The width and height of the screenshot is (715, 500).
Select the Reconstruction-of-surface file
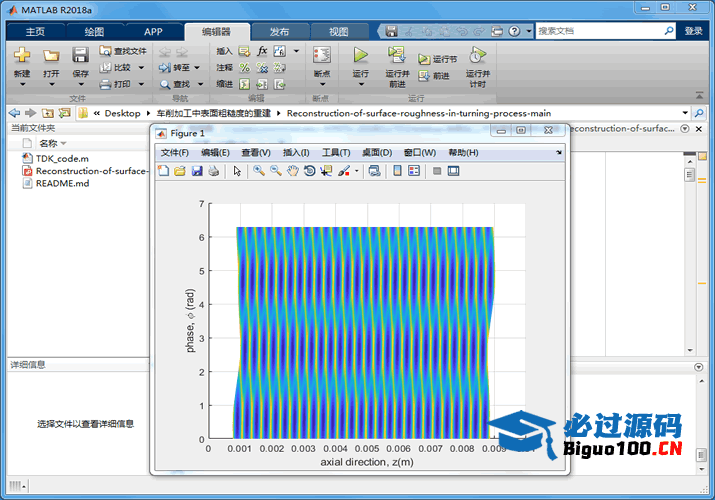[x=85, y=171]
